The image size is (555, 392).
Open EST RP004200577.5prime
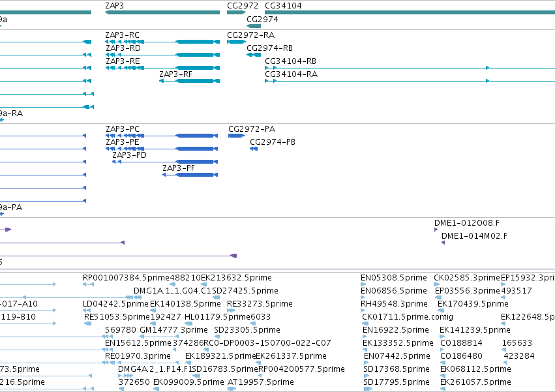coord(301,369)
